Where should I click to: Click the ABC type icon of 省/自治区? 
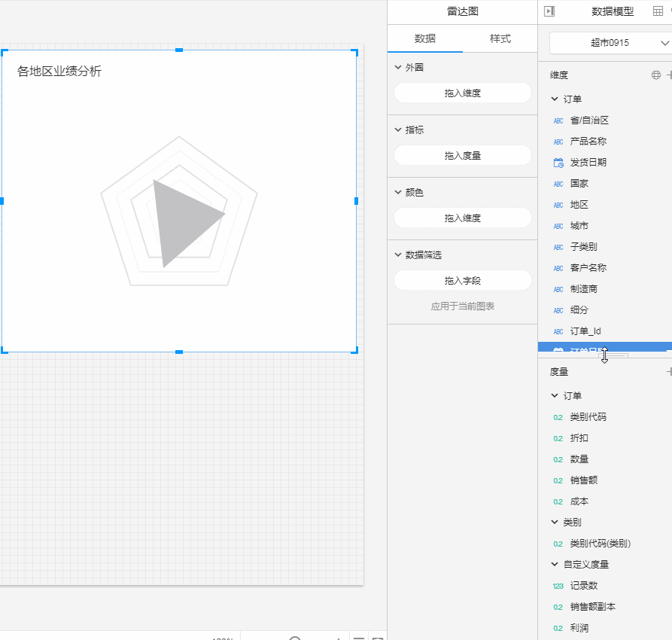558,120
